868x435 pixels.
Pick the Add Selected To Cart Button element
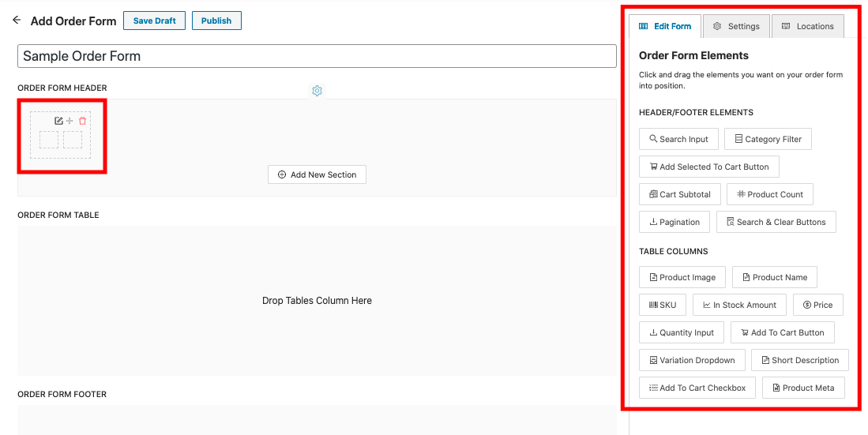coord(708,167)
